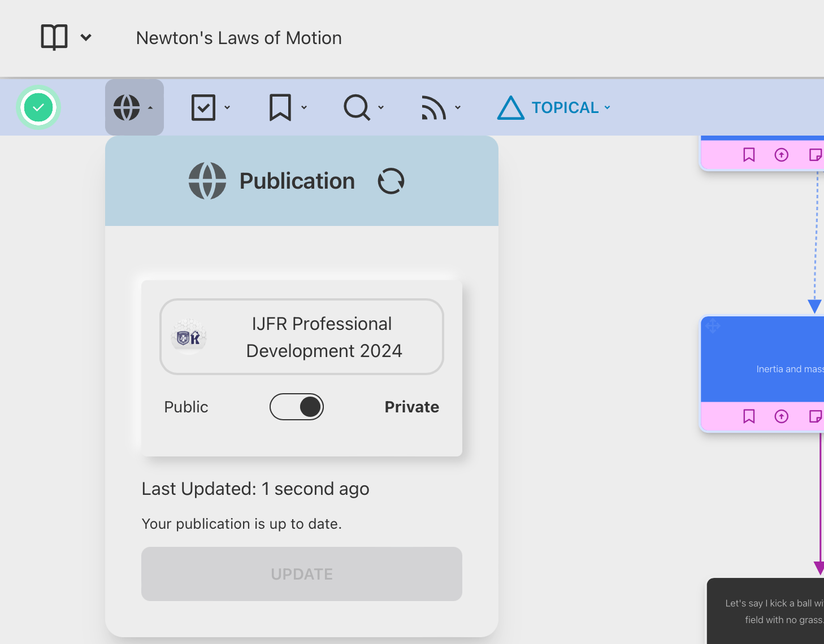824x644 pixels.
Task: Select the Public visibility label
Action: (x=186, y=407)
